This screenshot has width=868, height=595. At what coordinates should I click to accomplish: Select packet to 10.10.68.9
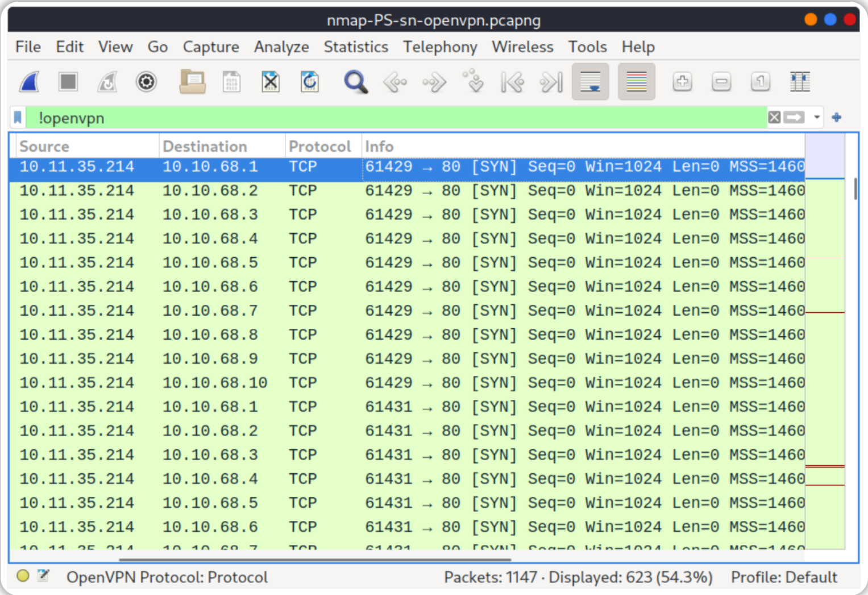click(x=407, y=359)
